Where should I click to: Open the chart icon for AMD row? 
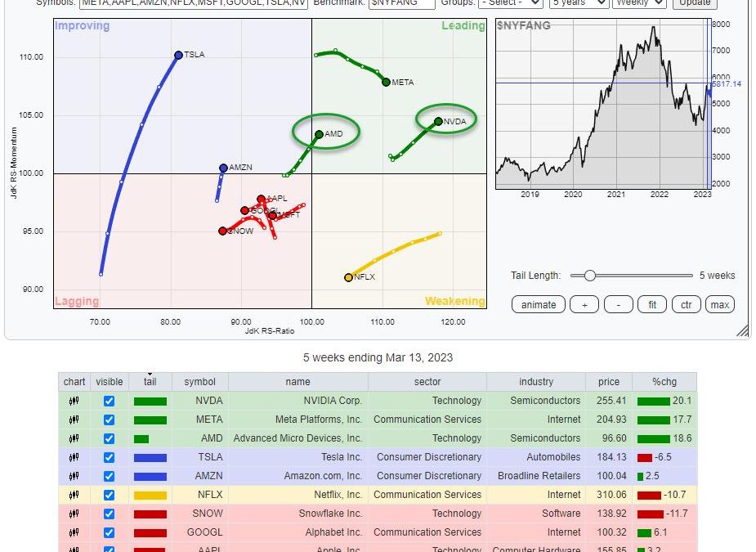(x=74, y=438)
